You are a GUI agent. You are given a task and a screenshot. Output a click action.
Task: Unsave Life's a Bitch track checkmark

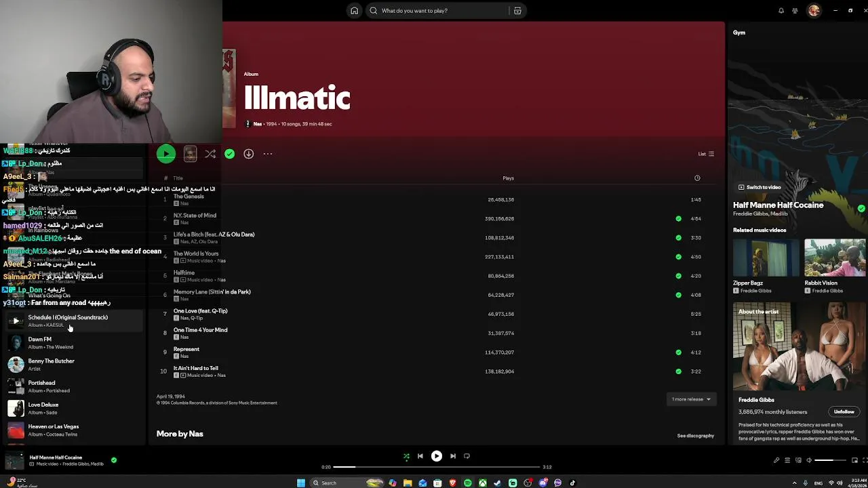point(678,238)
